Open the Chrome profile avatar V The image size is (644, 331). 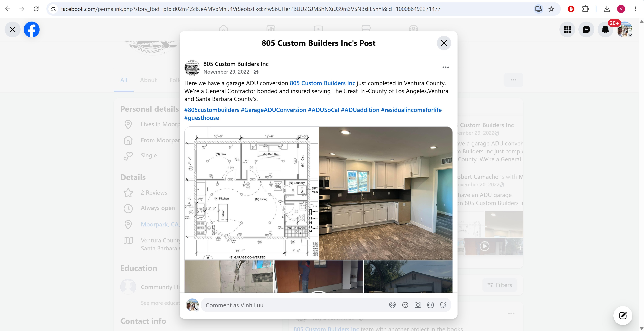pyautogui.click(x=621, y=9)
